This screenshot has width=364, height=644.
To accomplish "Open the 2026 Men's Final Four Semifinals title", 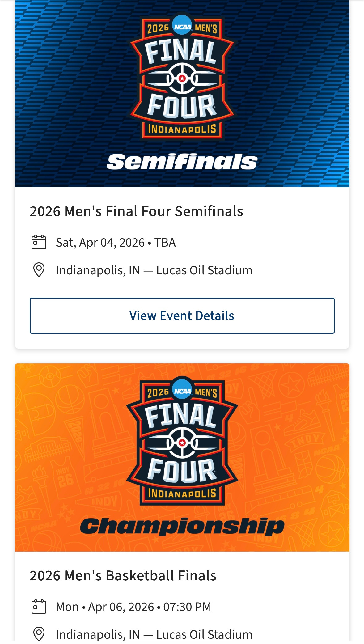I will click(x=136, y=211).
